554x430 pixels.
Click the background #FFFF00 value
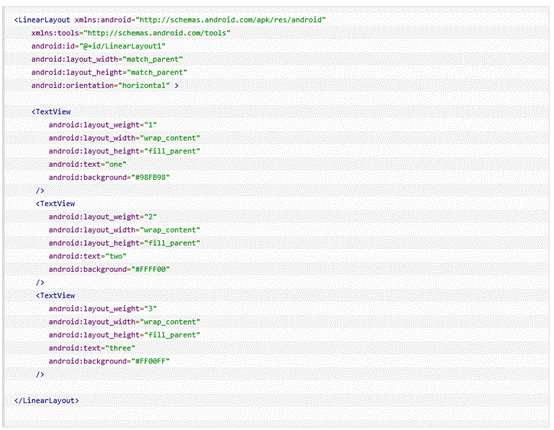[x=151, y=269]
